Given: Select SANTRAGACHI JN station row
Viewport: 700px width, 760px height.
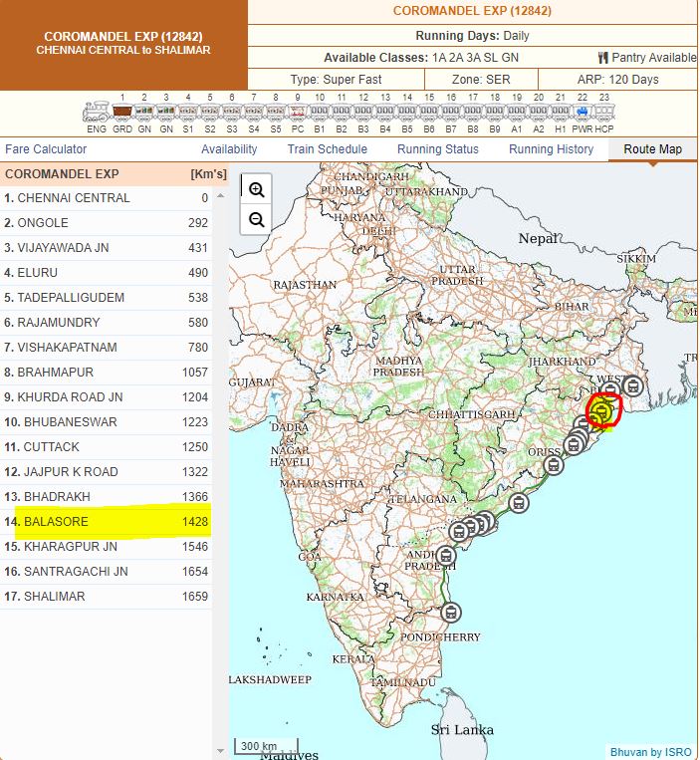Looking at the screenshot, I should 106,572.
